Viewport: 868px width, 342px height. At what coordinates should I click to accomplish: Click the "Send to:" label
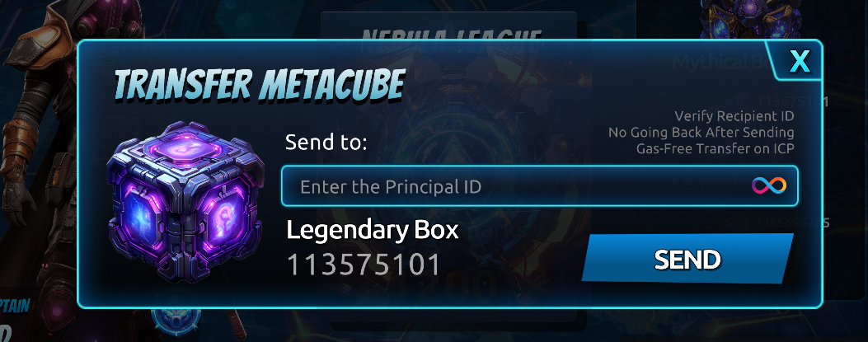point(326,143)
